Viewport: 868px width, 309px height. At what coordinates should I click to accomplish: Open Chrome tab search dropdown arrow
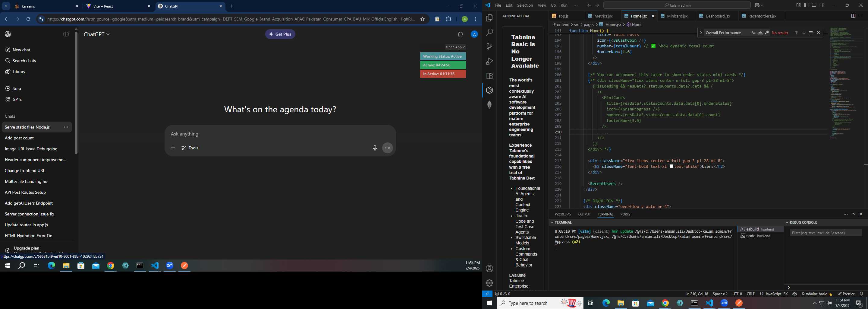pyautogui.click(x=6, y=6)
